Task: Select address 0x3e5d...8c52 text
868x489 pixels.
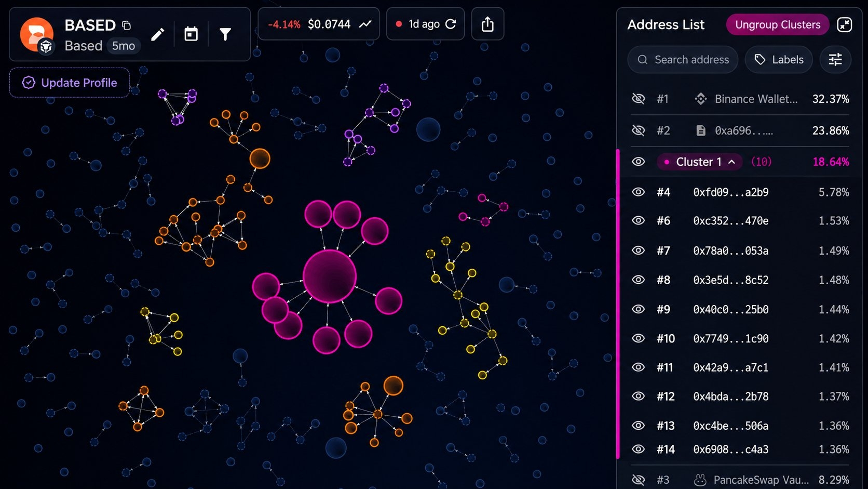Action: point(731,280)
